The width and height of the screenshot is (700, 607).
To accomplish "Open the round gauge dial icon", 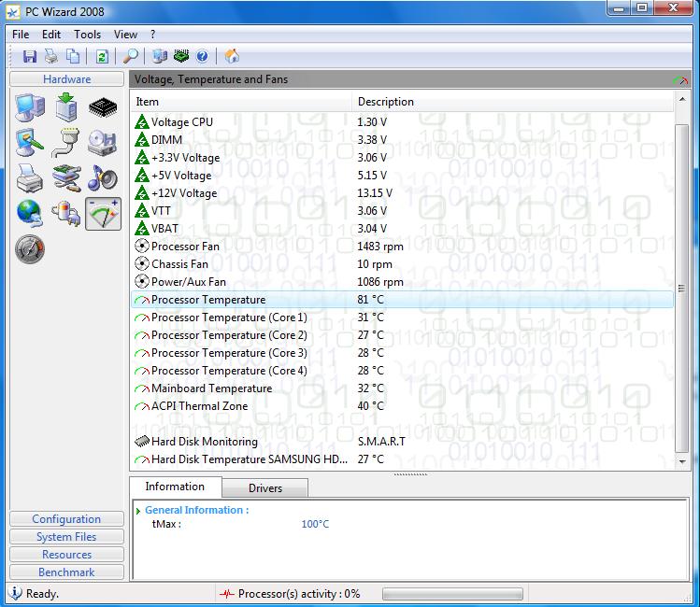I will coord(30,248).
